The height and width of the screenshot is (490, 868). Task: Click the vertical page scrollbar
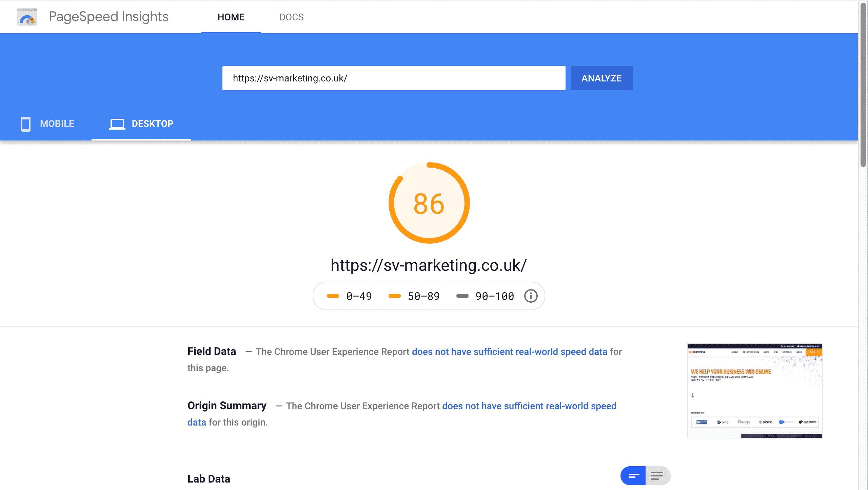tap(863, 85)
